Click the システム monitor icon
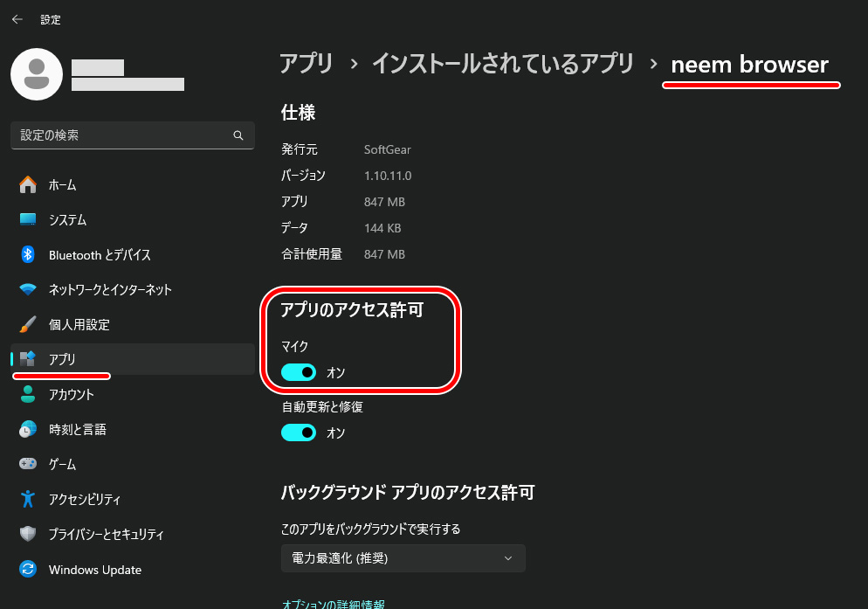868x609 pixels. (x=28, y=219)
